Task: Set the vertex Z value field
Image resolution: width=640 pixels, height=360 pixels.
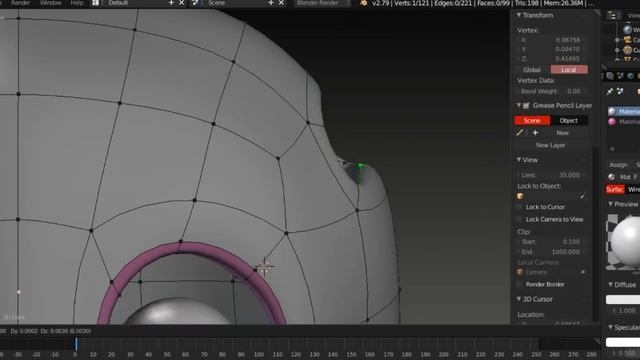Action: pos(550,58)
